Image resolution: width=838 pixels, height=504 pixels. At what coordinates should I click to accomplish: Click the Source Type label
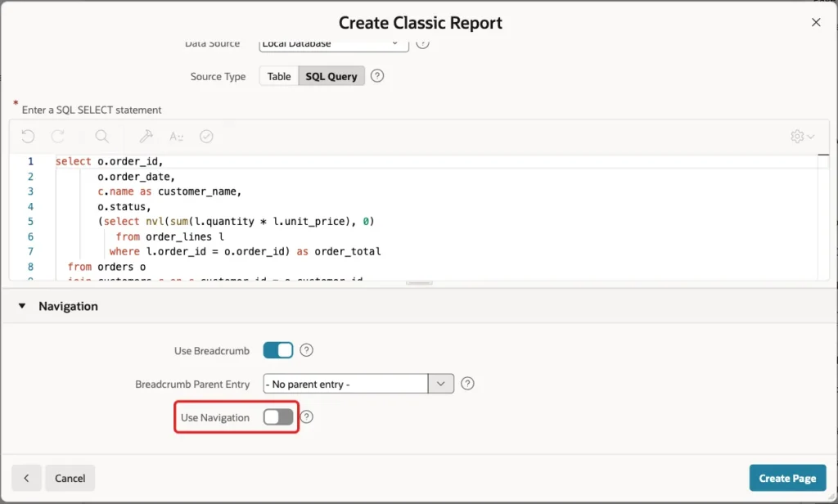tap(218, 76)
